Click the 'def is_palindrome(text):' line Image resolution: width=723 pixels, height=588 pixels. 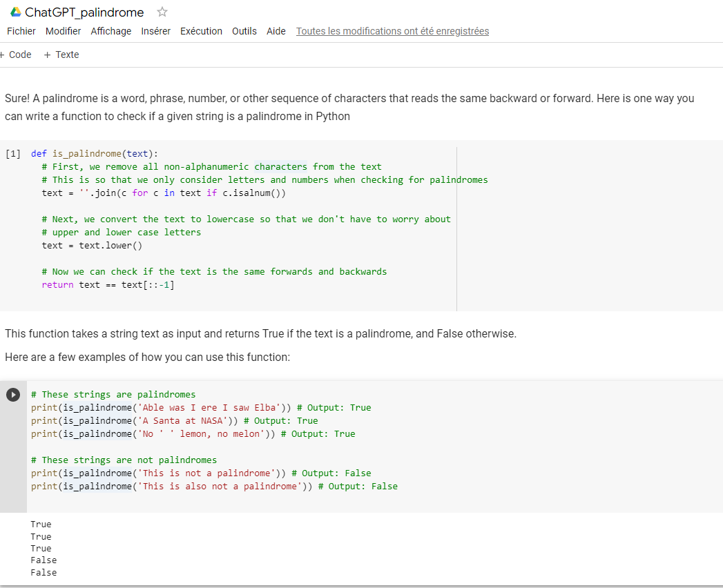pyautogui.click(x=95, y=153)
